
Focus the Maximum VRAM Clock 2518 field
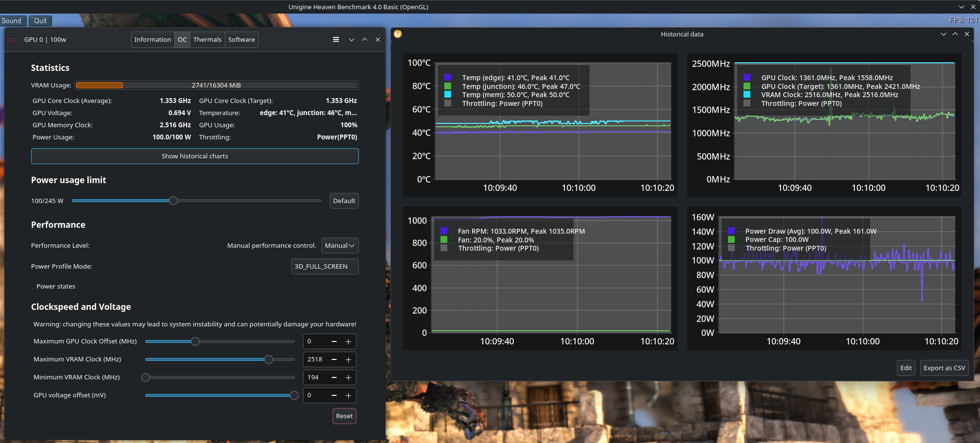[x=315, y=359]
